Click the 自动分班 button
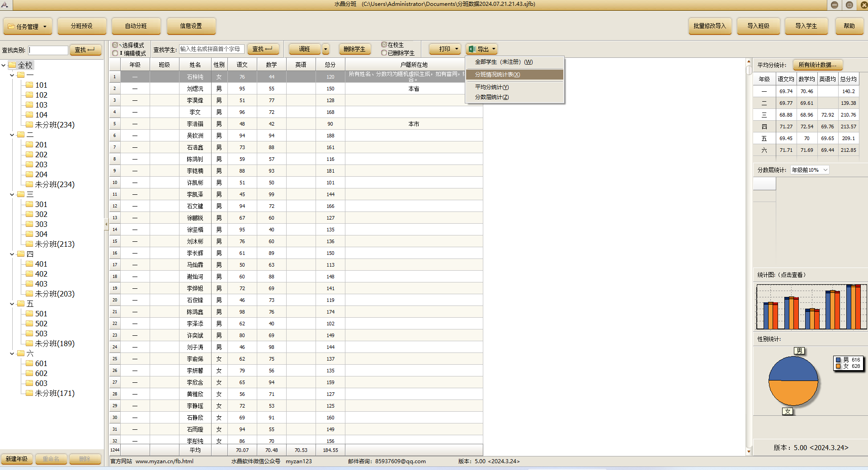 click(x=136, y=26)
